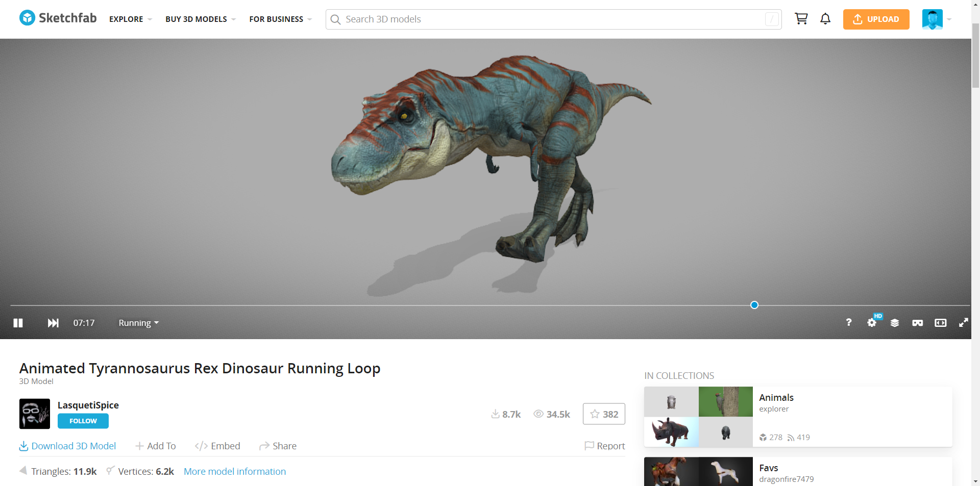Click the view count 34.5k

pos(552,414)
